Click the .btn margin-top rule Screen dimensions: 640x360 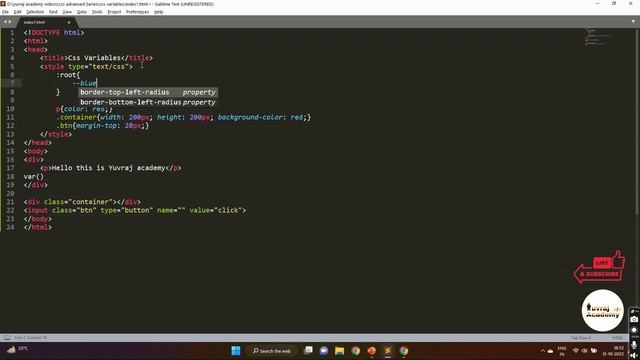pyautogui.click(x=102, y=126)
